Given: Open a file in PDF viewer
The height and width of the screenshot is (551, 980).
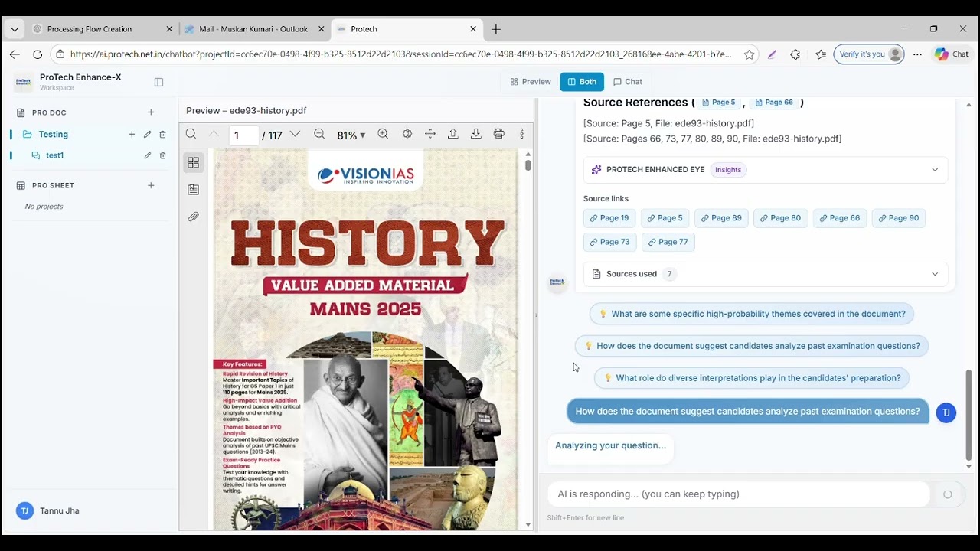Looking at the screenshot, I should (453, 134).
